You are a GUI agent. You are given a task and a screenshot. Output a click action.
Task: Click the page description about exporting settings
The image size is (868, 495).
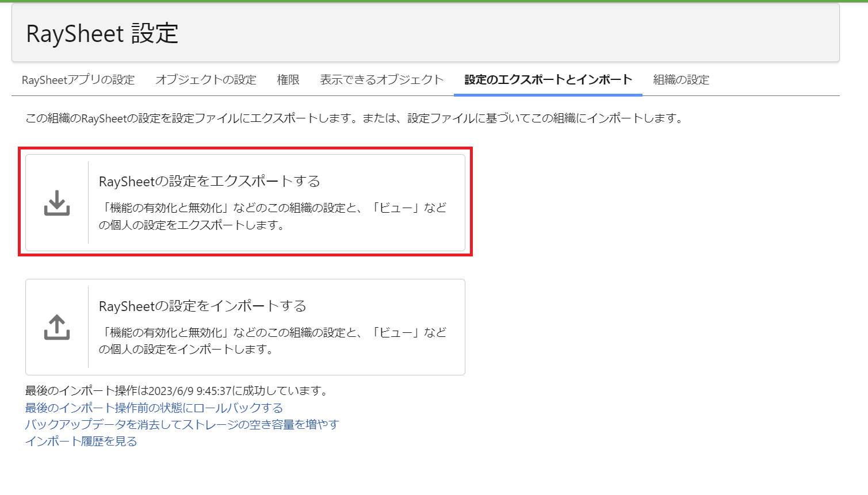point(355,118)
